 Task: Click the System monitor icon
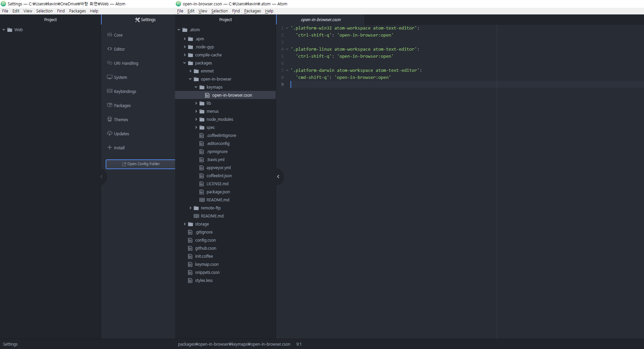tap(110, 77)
